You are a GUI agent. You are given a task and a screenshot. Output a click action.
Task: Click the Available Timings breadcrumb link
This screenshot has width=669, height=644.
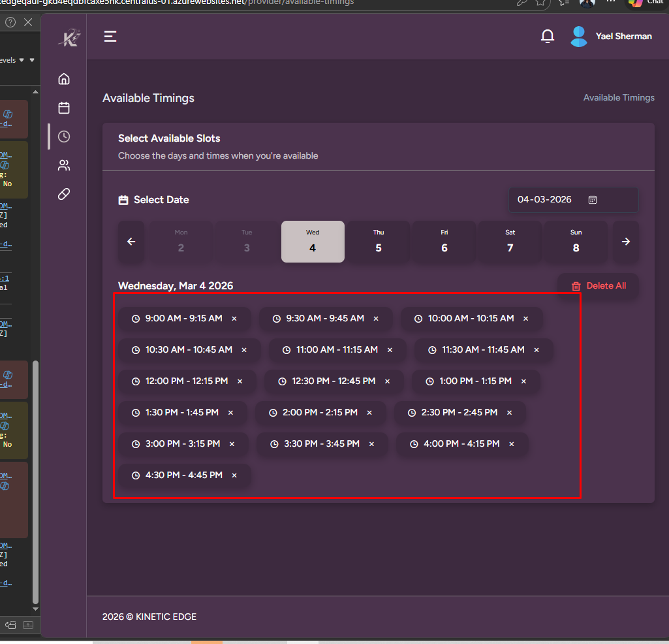[x=618, y=97]
